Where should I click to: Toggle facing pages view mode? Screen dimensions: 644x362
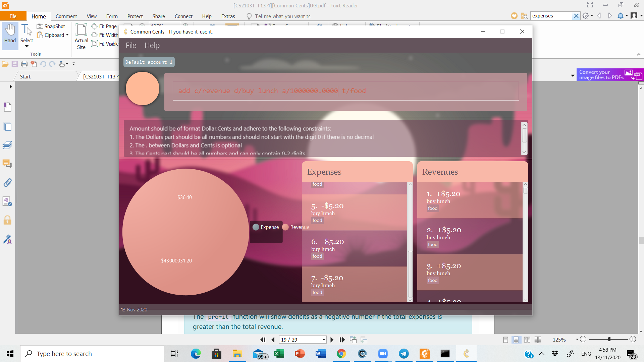point(527,340)
